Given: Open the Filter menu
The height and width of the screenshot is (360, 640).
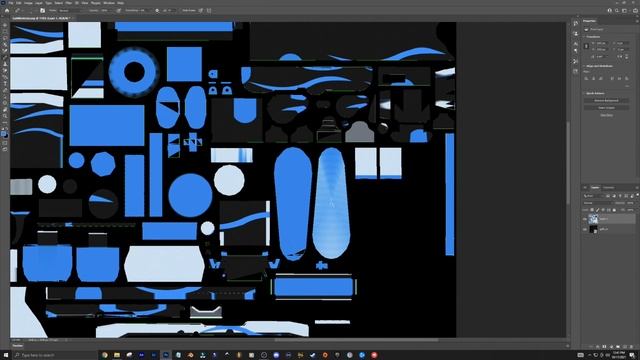Looking at the screenshot, I should 69,3.
